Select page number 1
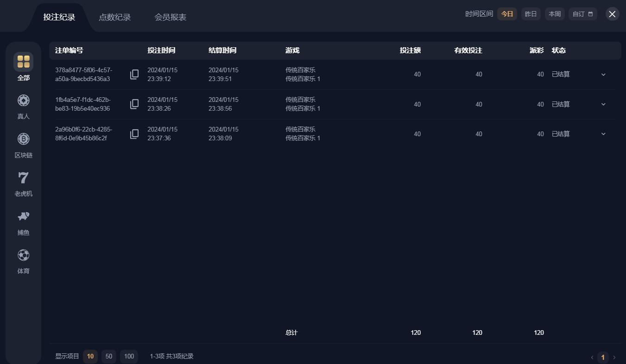Screen dimensions: 626x364 (603, 357)
